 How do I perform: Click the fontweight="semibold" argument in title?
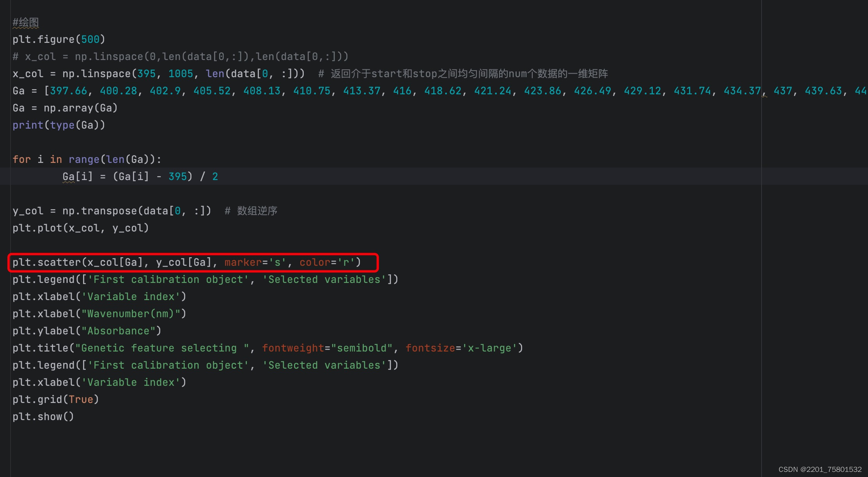pos(327,348)
